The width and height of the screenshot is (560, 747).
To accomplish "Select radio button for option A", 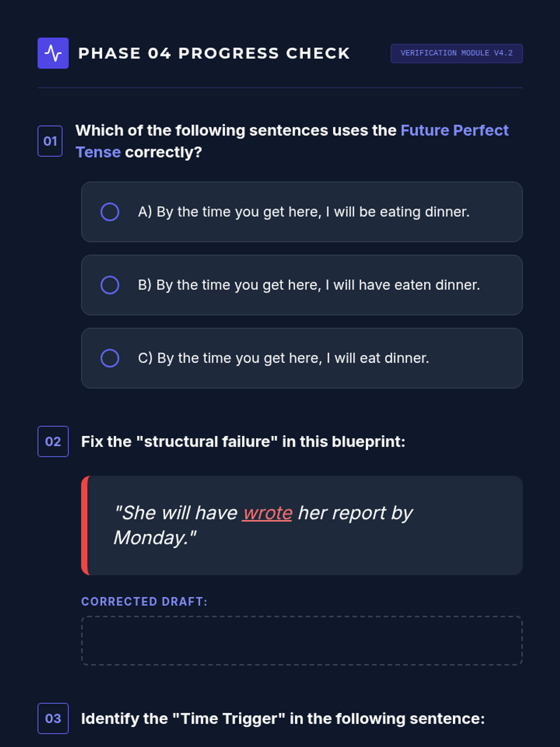I will pyautogui.click(x=110, y=212).
